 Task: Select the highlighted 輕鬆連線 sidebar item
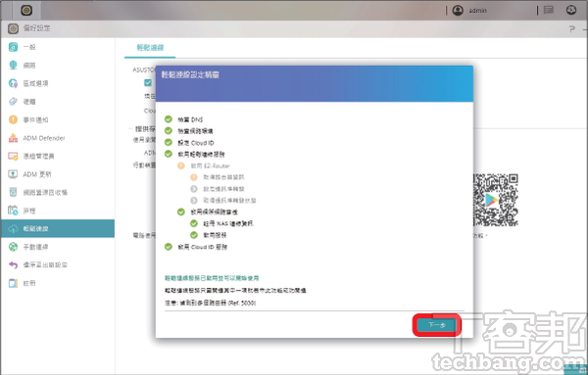click(x=58, y=228)
